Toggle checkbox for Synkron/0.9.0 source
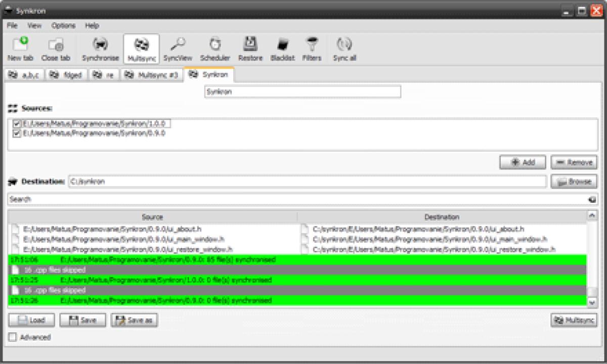The width and height of the screenshot is (607, 364). point(17,134)
